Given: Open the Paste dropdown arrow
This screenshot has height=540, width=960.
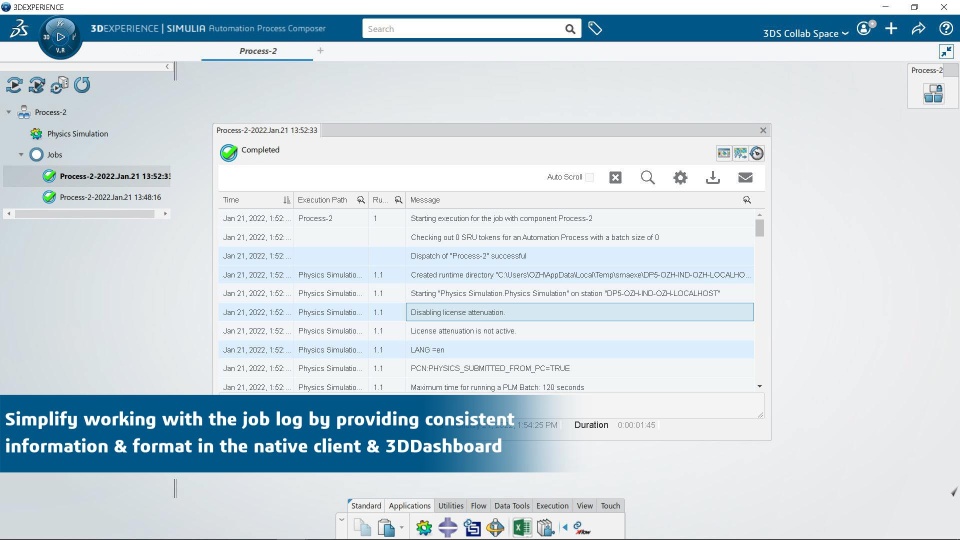Looking at the screenshot, I should pyautogui.click(x=402, y=527).
